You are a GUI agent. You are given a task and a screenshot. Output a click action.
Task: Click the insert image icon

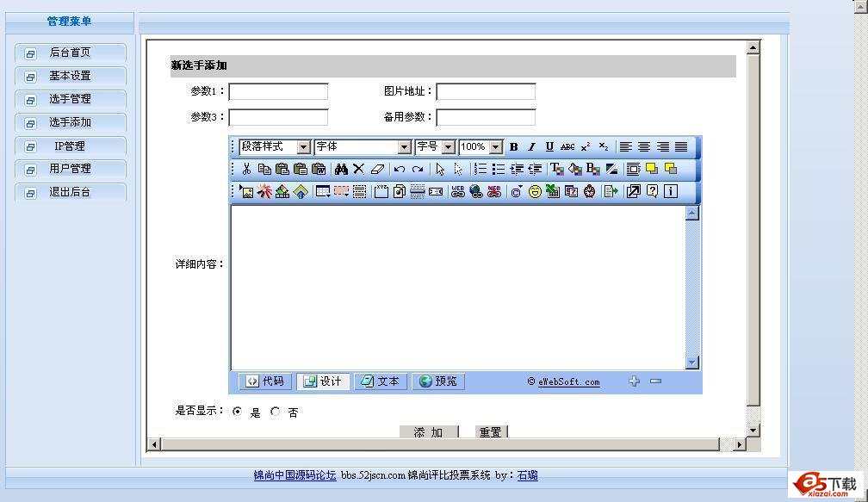pyautogui.click(x=246, y=191)
